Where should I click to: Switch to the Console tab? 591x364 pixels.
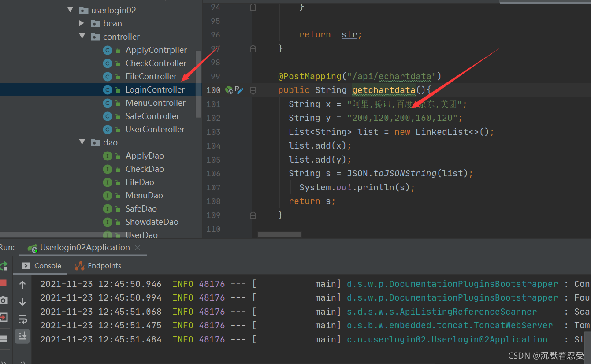(x=42, y=266)
